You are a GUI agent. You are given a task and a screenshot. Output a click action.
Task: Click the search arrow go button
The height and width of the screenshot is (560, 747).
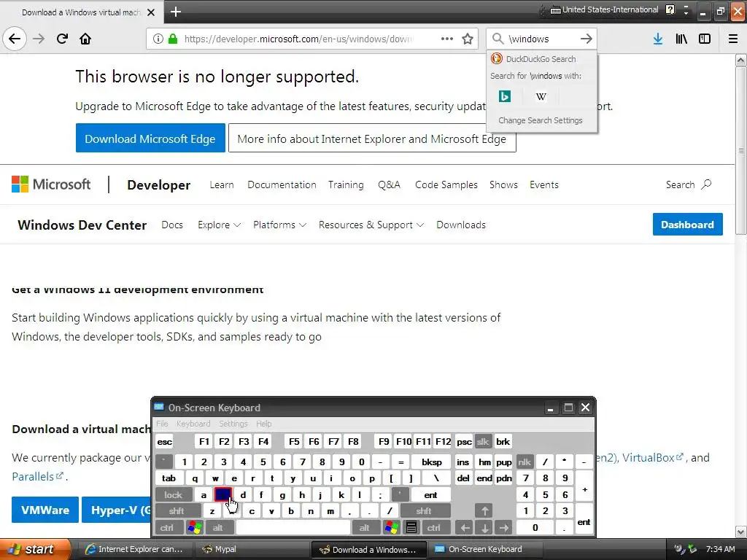click(587, 39)
